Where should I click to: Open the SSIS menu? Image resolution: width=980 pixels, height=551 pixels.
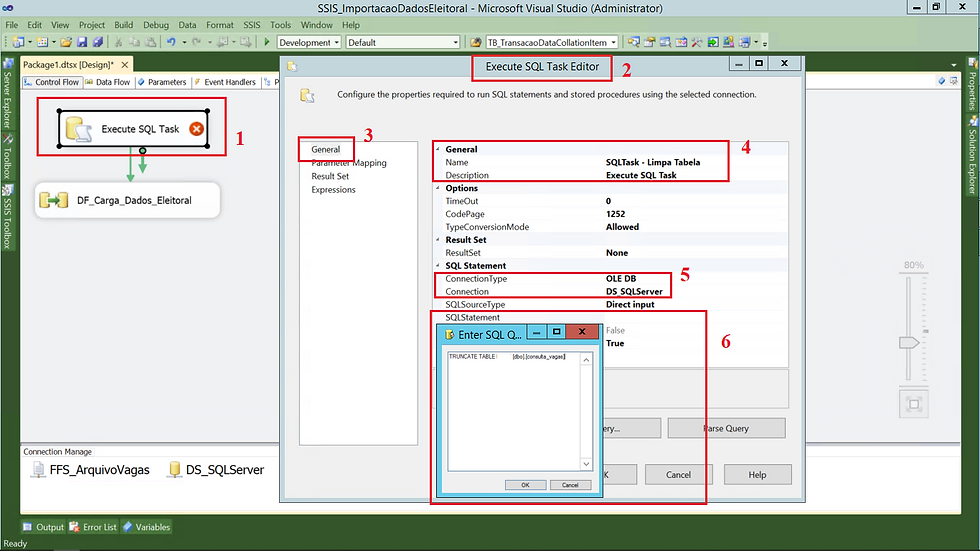[x=252, y=25]
